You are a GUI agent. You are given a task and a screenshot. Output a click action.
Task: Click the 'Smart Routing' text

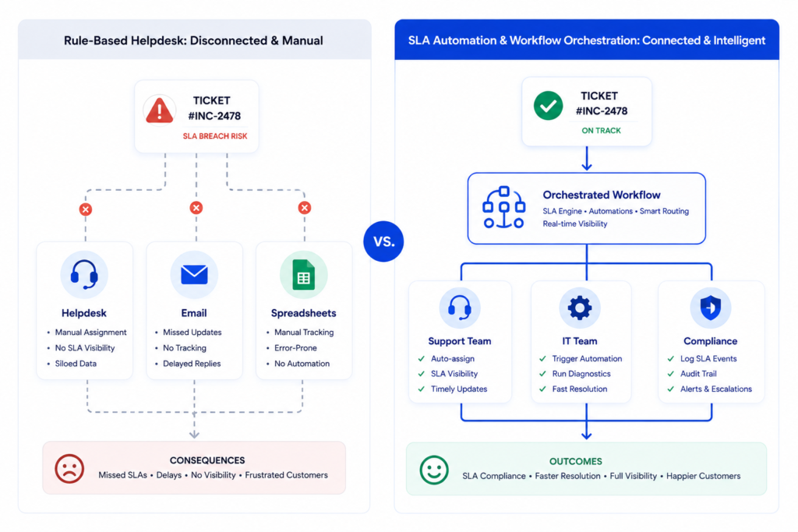pyautogui.click(x=664, y=211)
